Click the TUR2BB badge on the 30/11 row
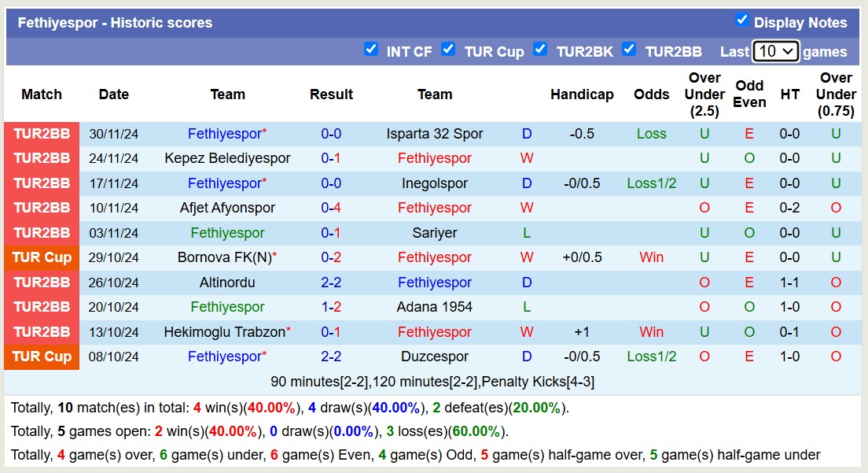This screenshot has height=473, width=868. click(x=41, y=134)
